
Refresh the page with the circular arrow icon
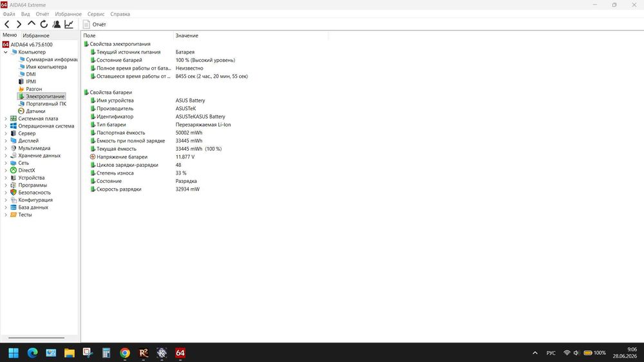pyautogui.click(x=44, y=24)
